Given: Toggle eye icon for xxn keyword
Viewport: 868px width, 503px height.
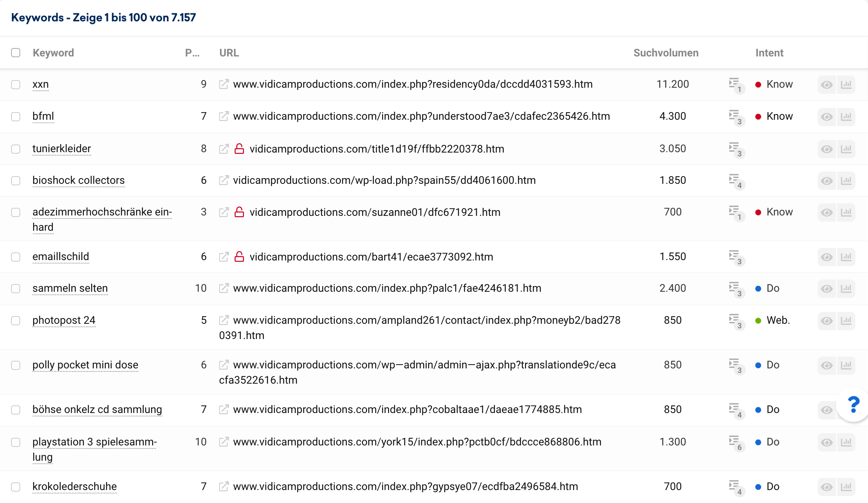Looking at the screenshot, I should point(826,84).
